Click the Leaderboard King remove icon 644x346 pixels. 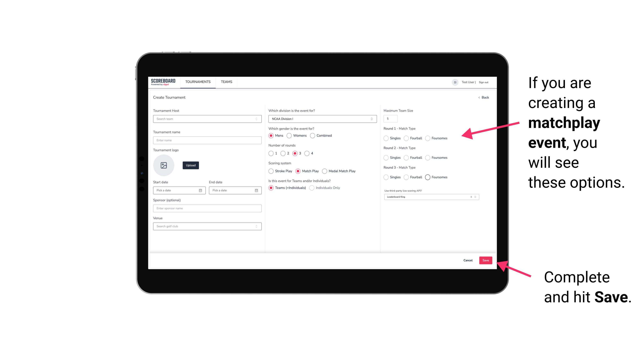(x=471, y=197)
